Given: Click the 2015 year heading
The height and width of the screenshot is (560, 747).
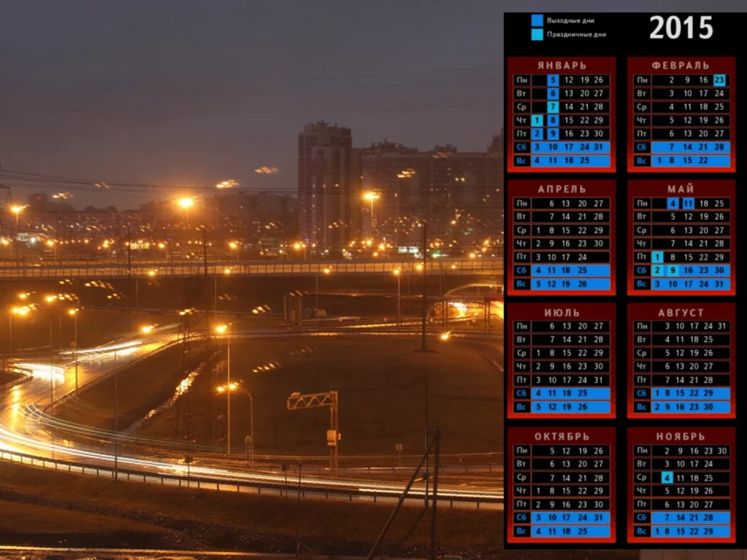Looking at the screenshot, I should tap(681, 28).
